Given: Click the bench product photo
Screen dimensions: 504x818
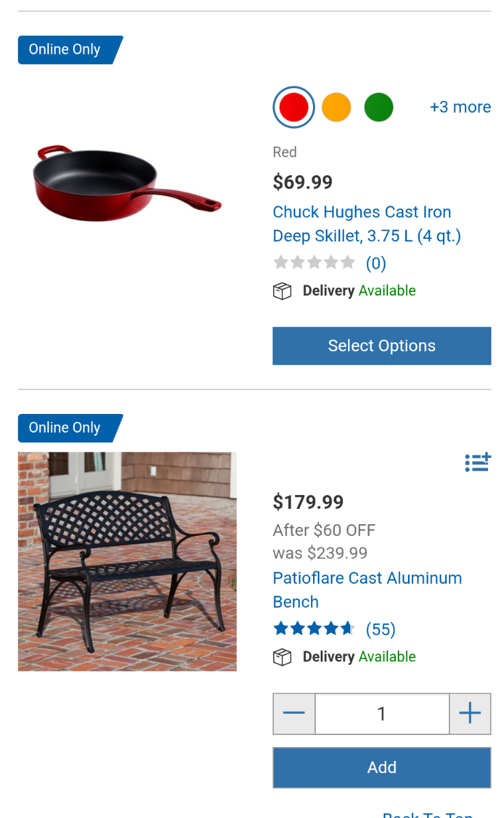Looking at the screenshot, I should [127, 561].
